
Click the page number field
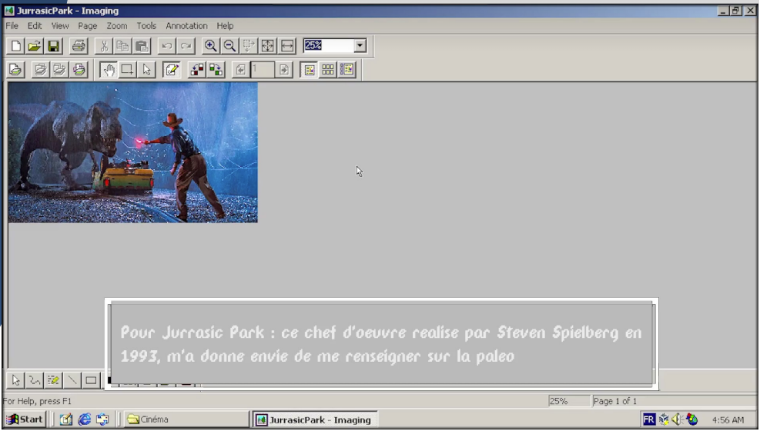262,70
